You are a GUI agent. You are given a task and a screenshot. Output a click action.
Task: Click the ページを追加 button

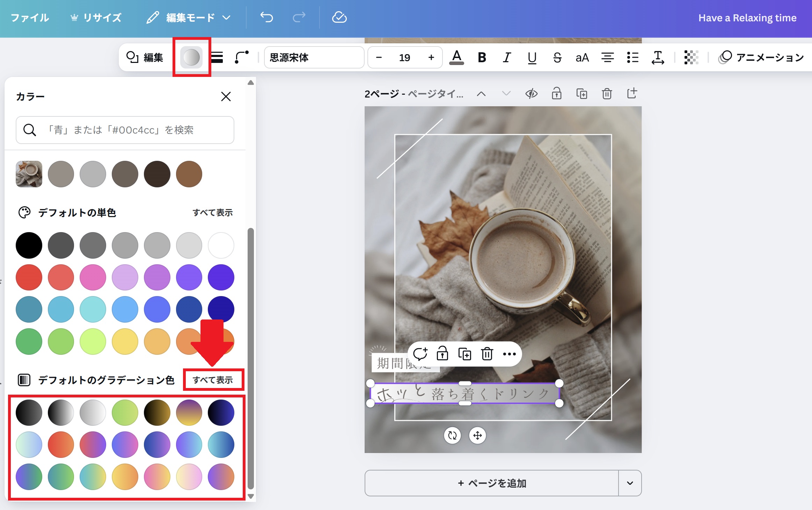(x=491, y=483)
